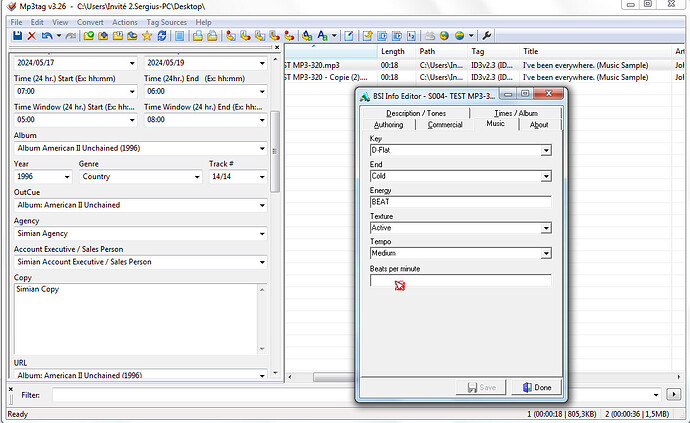Click the blue Undo arrow icon
The height and width of the screenshot is (423, 690).
pyautogui.click(x=47, y=36)
